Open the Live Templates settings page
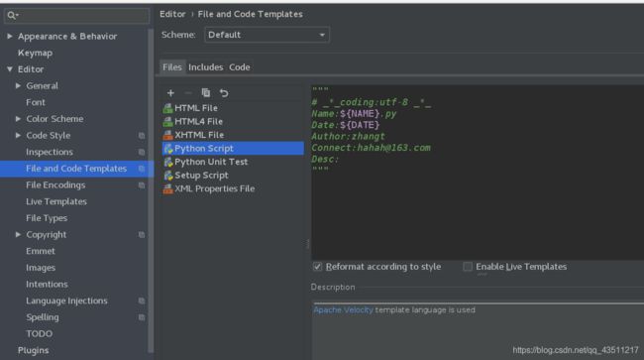Screen dimensions: 644x360 click(56, 201)
